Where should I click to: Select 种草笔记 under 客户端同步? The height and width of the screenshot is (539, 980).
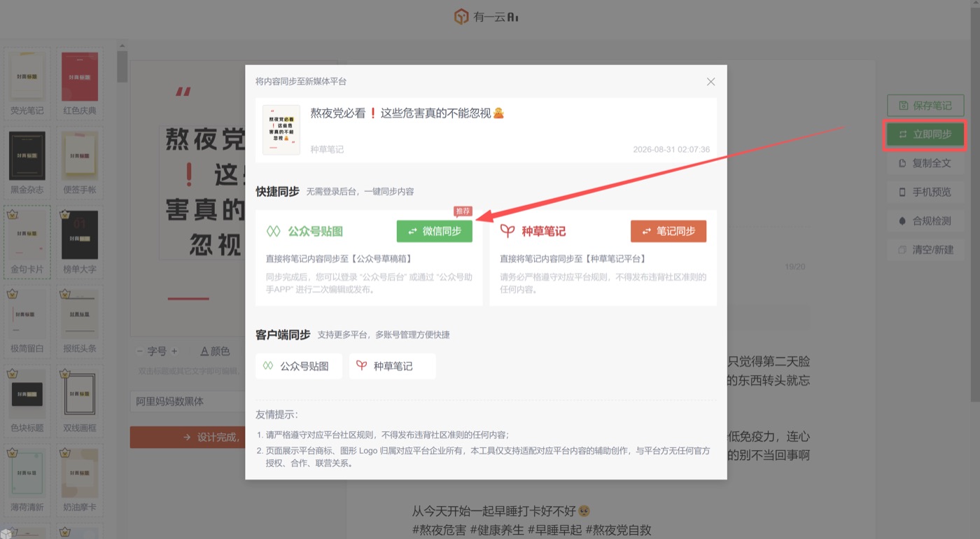coord(392,366)
